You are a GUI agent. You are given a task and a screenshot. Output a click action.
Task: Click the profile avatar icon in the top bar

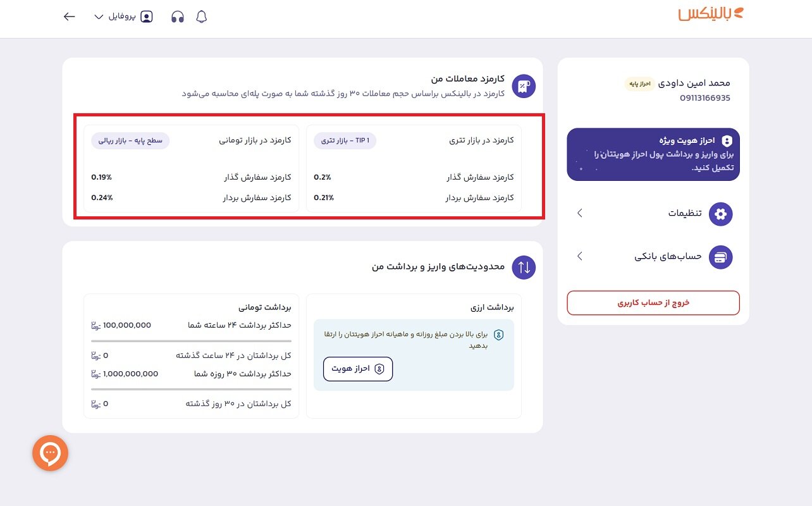146,16
